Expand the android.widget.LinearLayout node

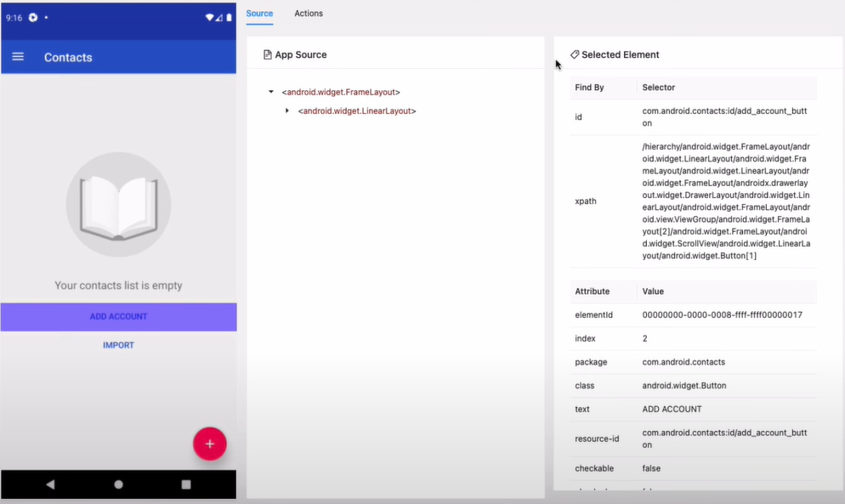(x=287, y=111)
